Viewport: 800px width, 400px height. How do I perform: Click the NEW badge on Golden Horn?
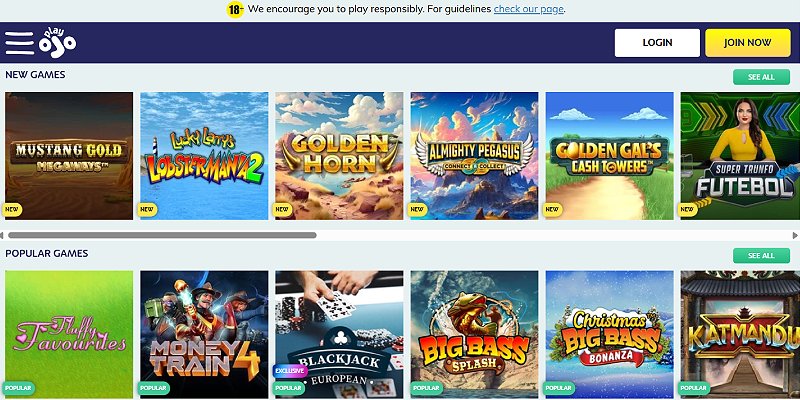(x=282, y=209)
